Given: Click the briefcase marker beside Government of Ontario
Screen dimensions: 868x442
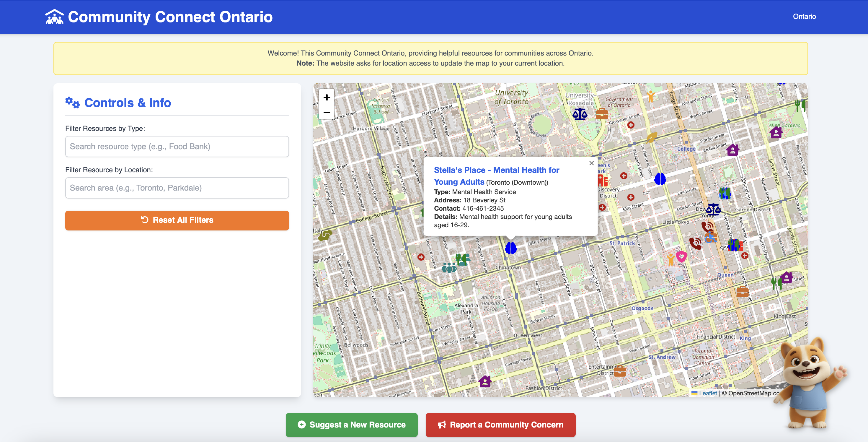Looking at the screenshot, I should (x=602, y=114).
